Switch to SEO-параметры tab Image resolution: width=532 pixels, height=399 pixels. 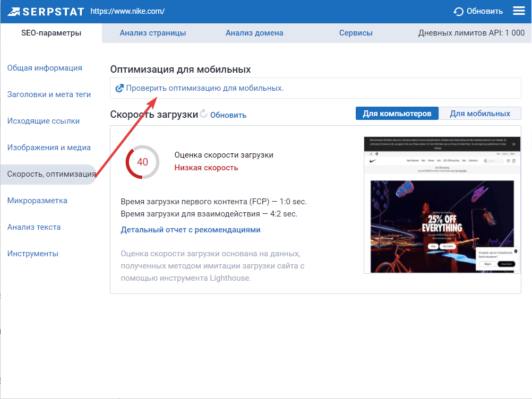[51, 33]
